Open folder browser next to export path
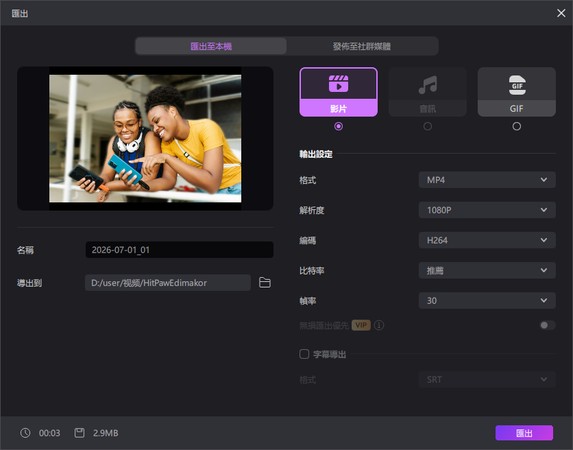The width and height of the screenshot is (573, 450). 265,283
